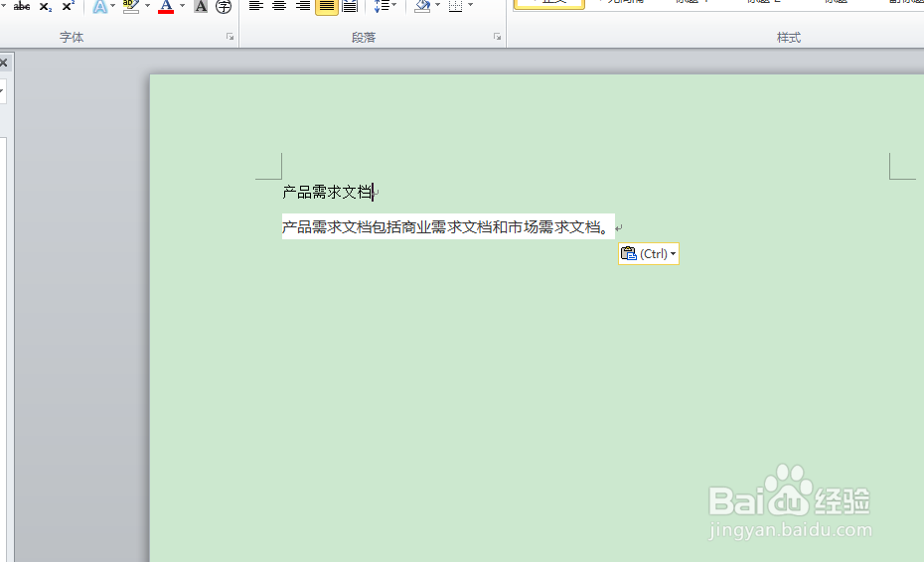
Task: Open paragraph dialog launcher
Action: pyautogui.click(x=498, y=37)
